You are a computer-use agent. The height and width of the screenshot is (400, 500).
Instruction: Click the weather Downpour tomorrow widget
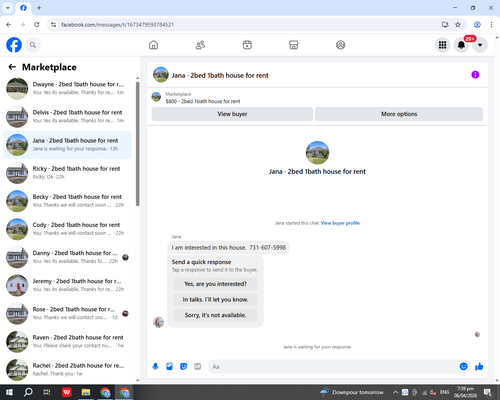pyautogui.click(x=352, y=392)
